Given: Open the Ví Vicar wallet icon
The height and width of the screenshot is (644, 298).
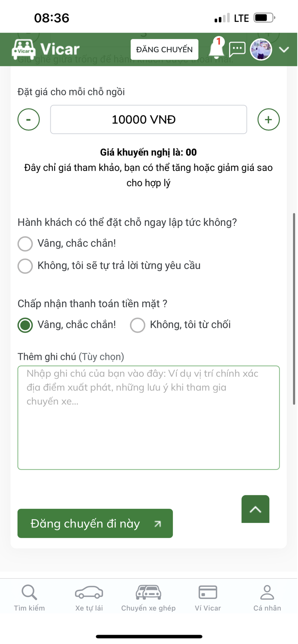Looking at the screenshot, I should [x=208, y=592].
